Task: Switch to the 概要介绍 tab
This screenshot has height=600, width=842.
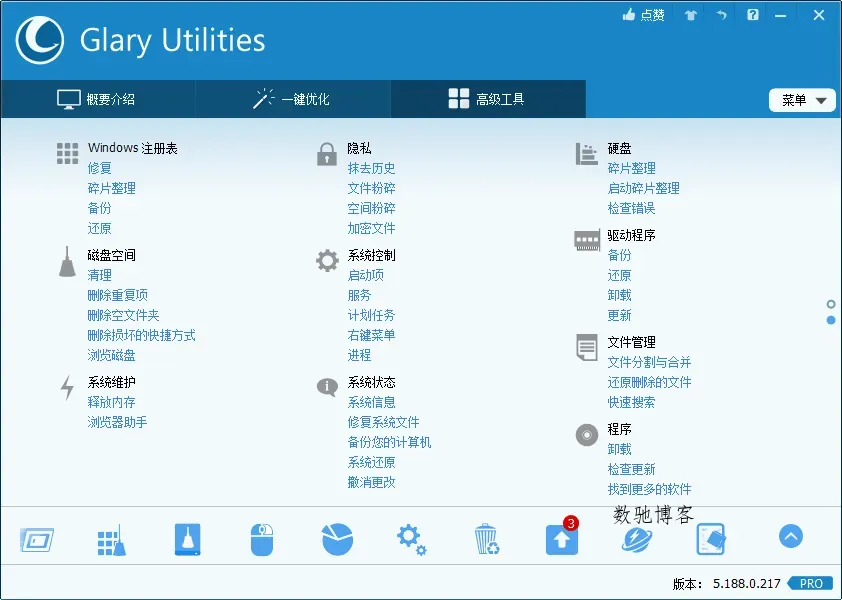Action: pos(98,99)
